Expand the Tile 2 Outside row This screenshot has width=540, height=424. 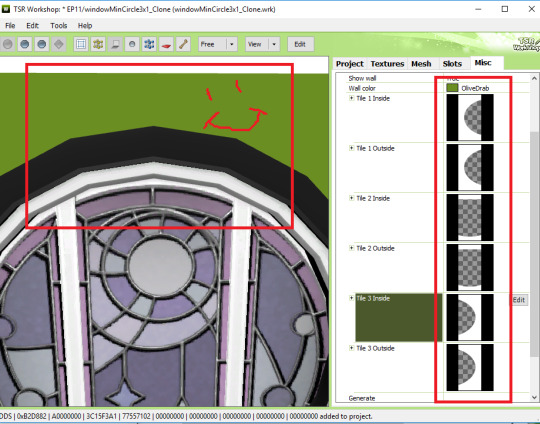[x=351, y=248]
